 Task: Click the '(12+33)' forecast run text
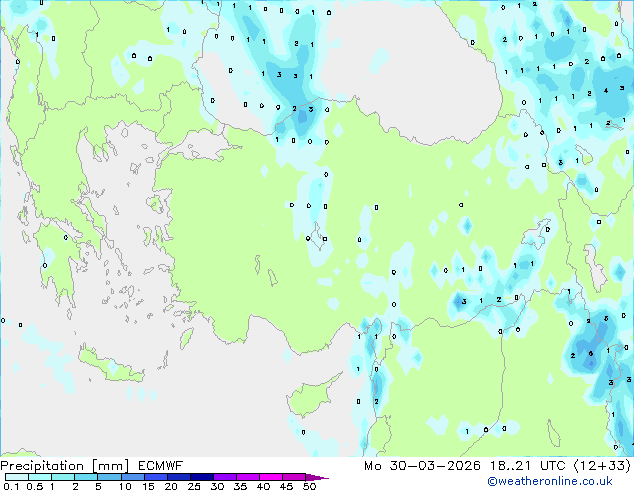(x=602, y=466)
